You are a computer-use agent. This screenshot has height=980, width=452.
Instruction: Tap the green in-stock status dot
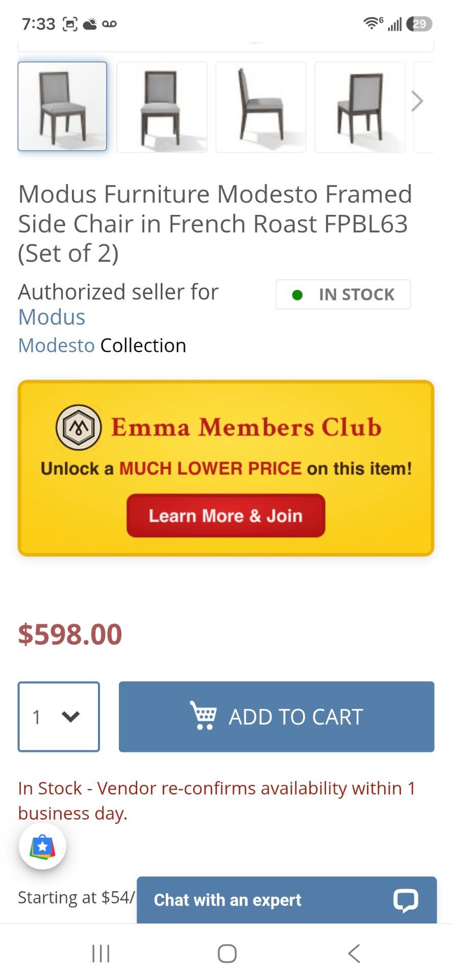click(297, 295)
